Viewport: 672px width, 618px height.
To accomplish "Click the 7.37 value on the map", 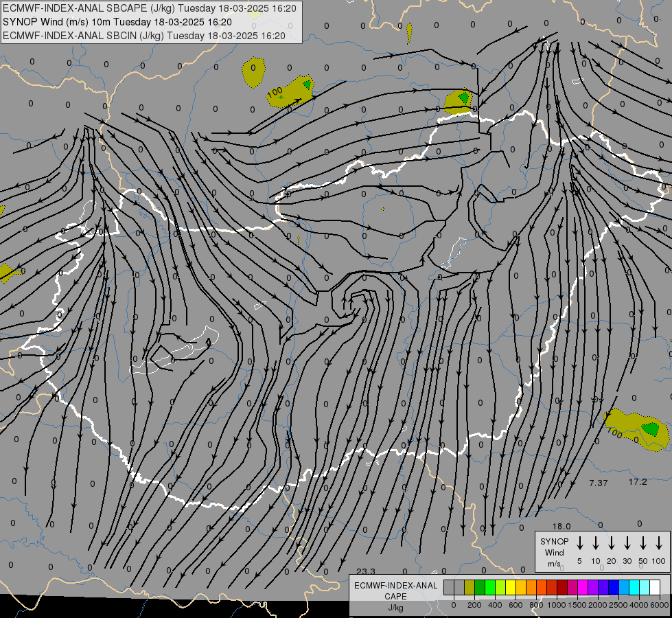I will [599, 483].
